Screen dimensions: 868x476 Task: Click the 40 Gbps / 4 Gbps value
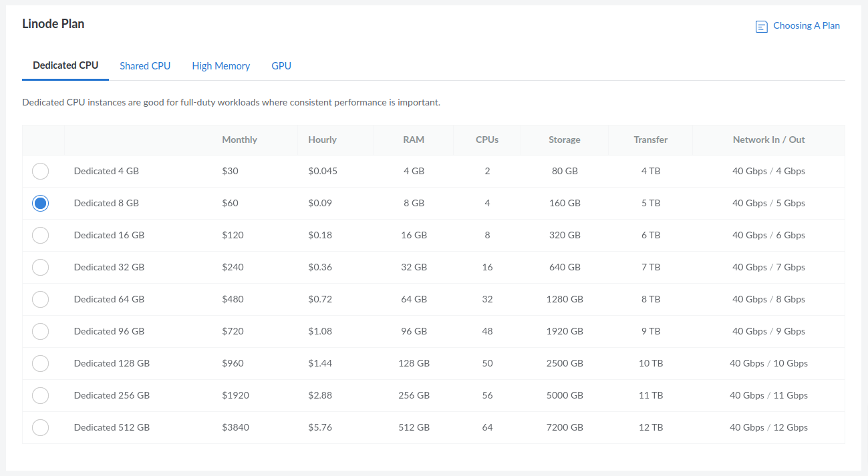point(768,171)
